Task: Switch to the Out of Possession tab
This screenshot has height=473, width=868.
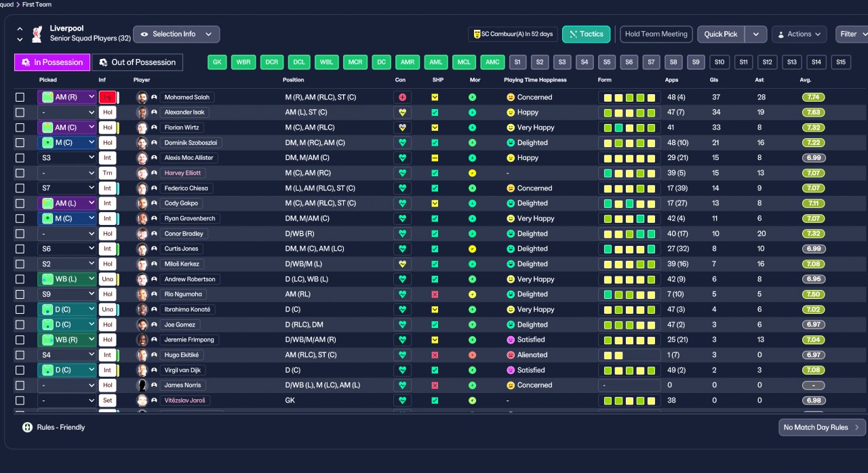Action: (137, 62)
